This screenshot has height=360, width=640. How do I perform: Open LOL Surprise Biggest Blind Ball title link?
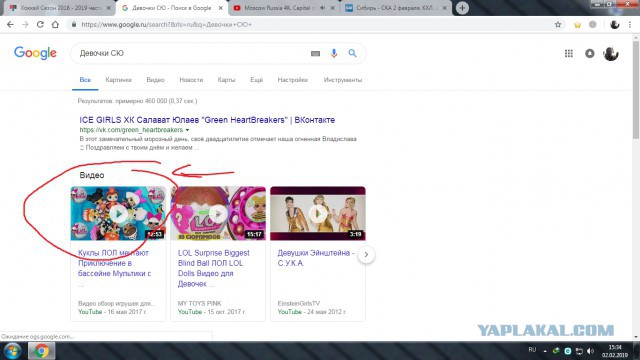(214, 269)
